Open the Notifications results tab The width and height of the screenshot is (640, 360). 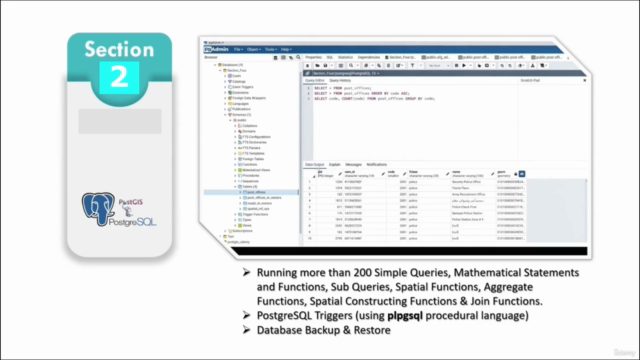(376, 165)
